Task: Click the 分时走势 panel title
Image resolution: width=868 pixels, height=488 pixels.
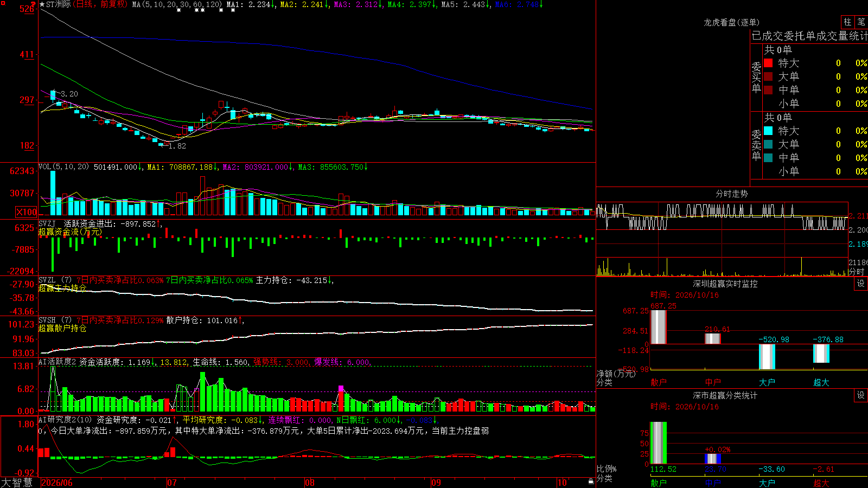Action: (x=731, y=194)
